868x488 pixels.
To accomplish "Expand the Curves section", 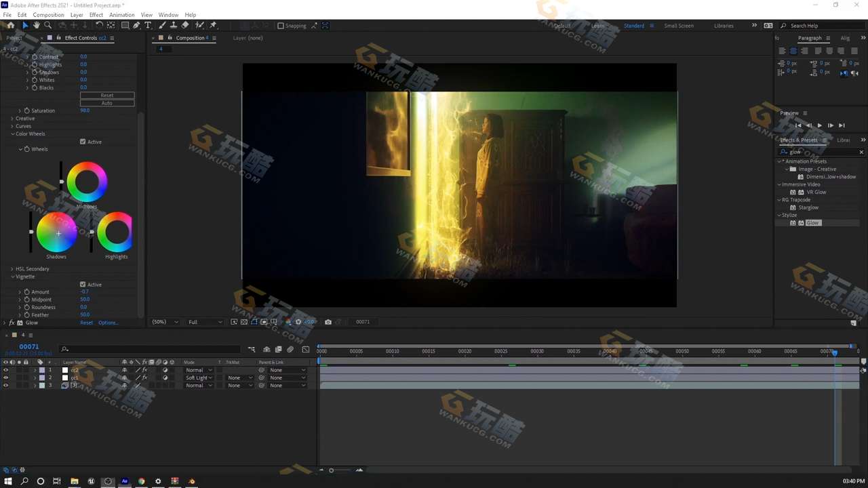I will pos(12,126).
